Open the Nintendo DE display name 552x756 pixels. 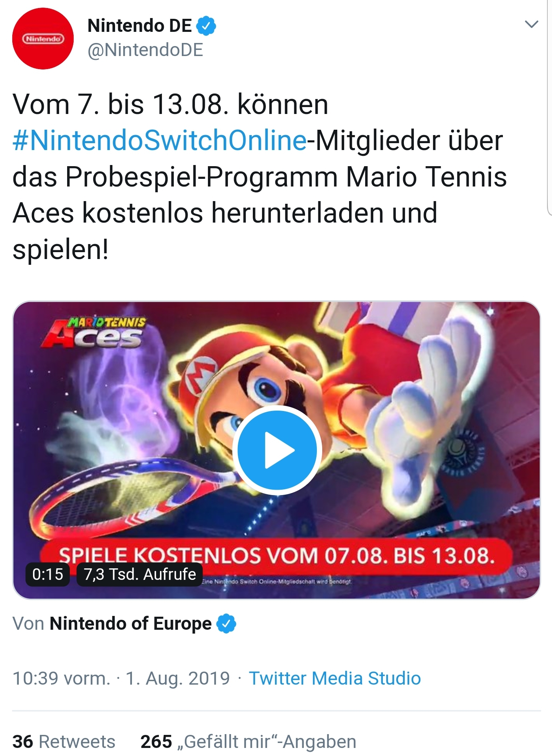[x=140, y=26]
